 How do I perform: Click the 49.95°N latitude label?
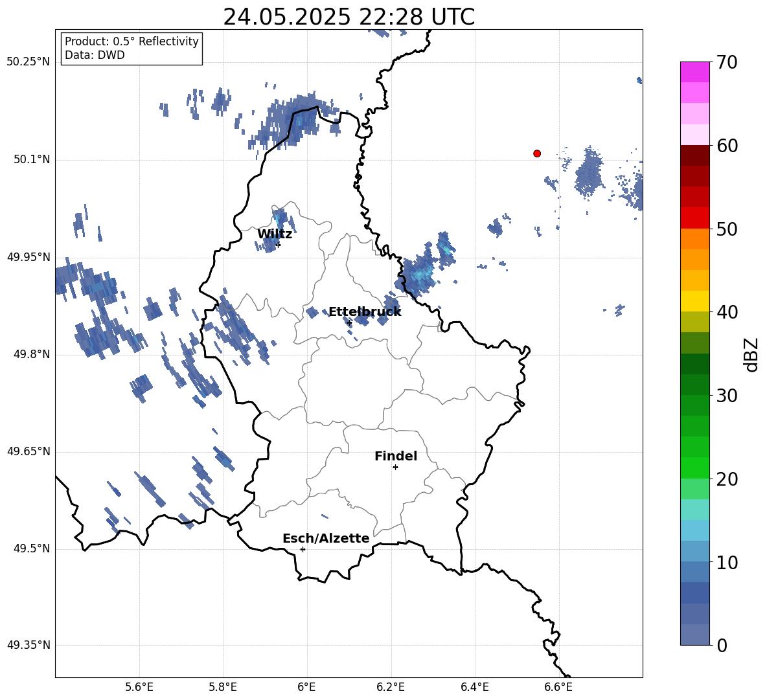click(29, 257)
